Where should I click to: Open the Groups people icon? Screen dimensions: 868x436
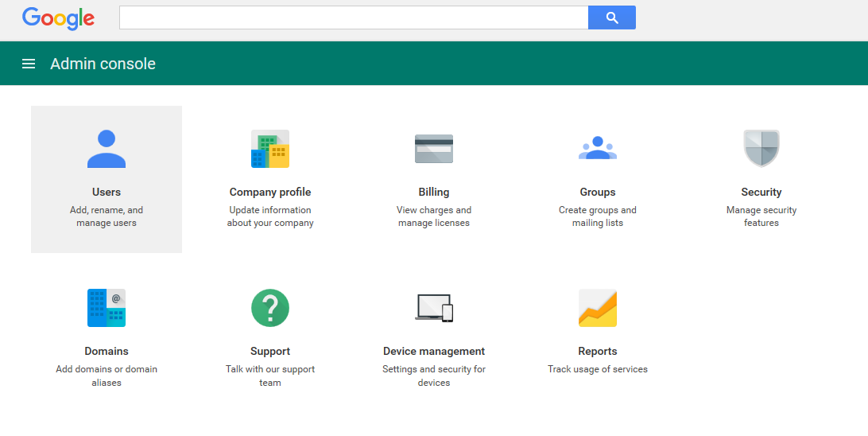tap(598, 148)
